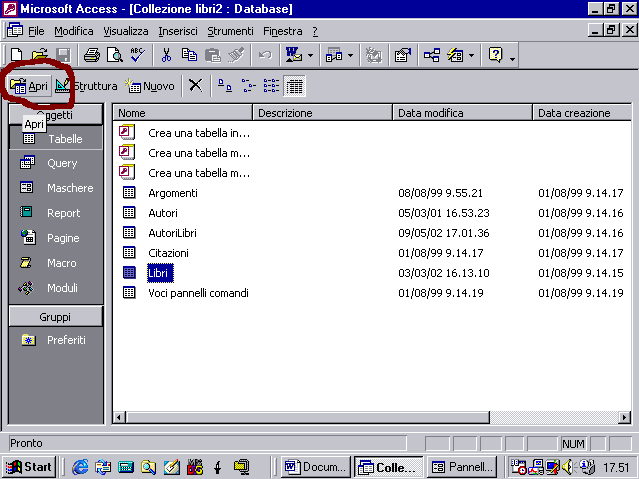Click the Print toolbar icon
The width and height of the screenshot is (639, 479).
pyautogui.click(x=92, y=55)
